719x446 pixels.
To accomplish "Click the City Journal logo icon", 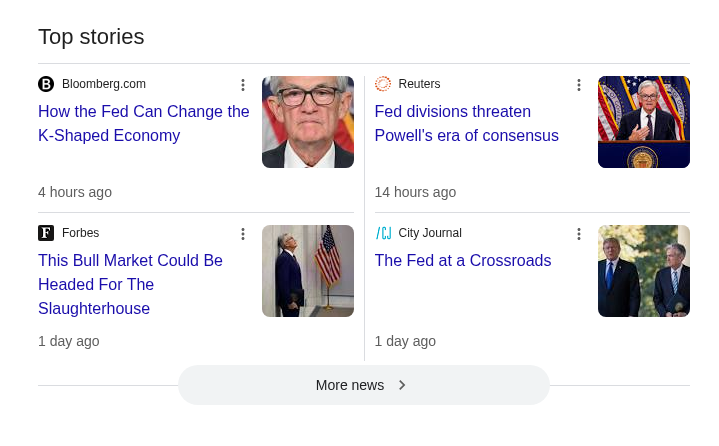I will coord(383,233).
